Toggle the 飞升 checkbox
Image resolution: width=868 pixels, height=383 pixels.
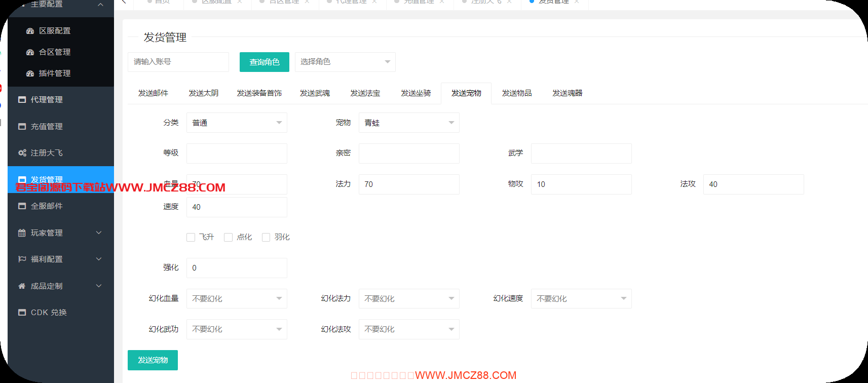[191, 237]
